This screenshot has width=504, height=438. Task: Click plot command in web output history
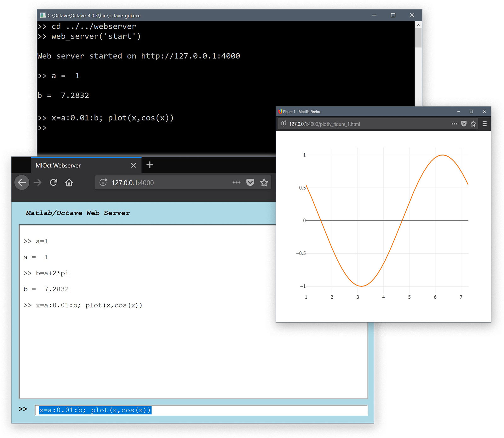83,305
